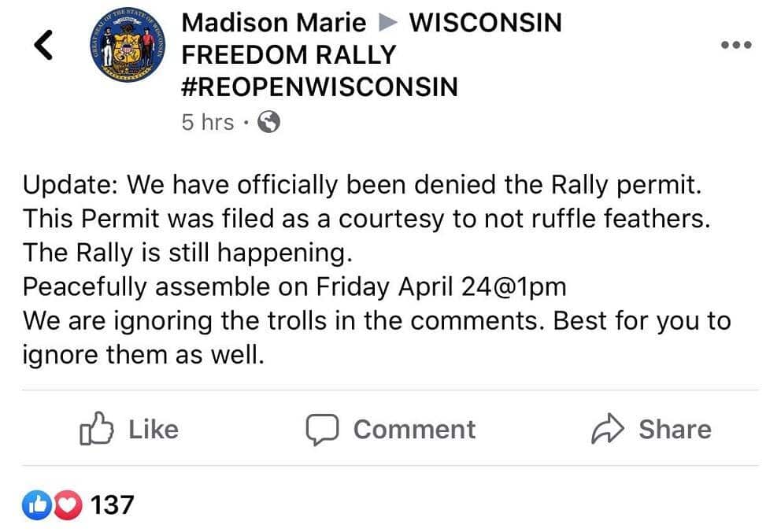Go back with the left chevron arrow
The height and width of the screenshot is (532, 781).
point(44,46)
